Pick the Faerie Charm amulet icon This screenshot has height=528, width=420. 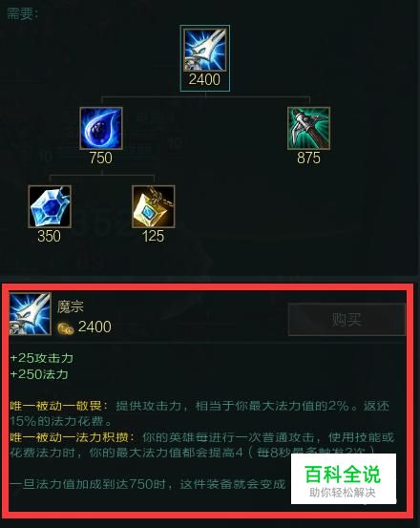154,206
